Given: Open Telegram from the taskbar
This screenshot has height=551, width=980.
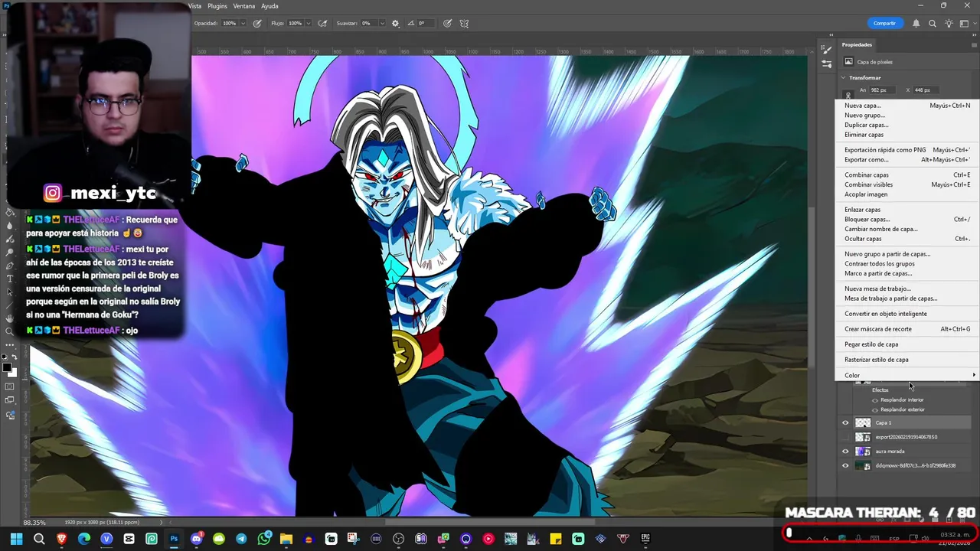Looking at the screenshot, I should click(x=241, y=539).
